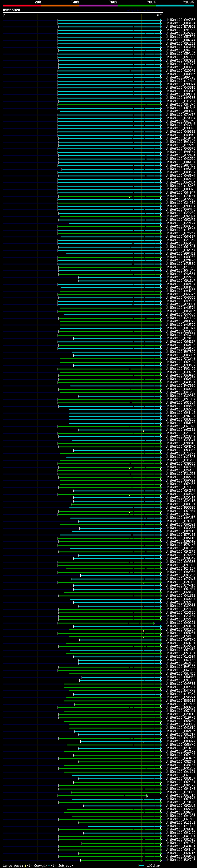The image size is (197, 868).
Task: Select hit label UniRef100_B8YI13
Action: [x=180, y=531]
